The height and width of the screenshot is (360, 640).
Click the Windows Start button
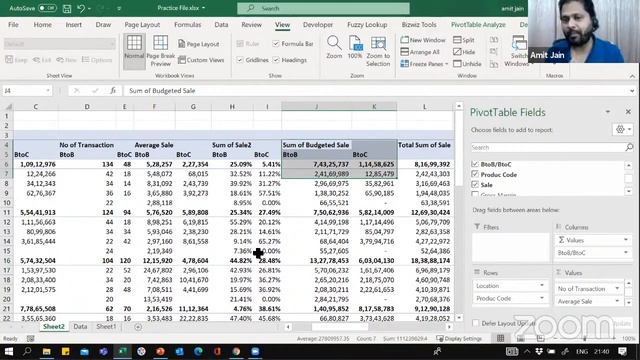coord(9,351)
